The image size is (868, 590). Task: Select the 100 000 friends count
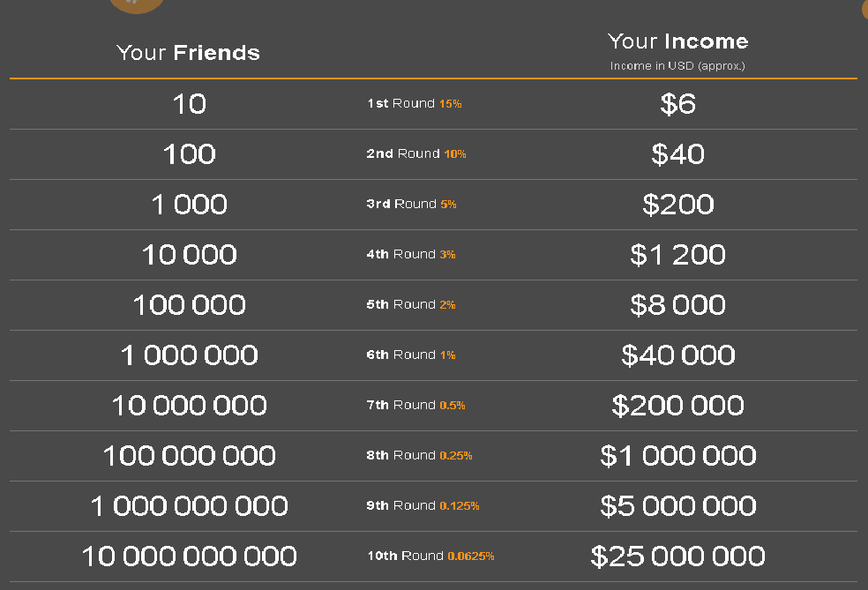(x=189, y=305)
